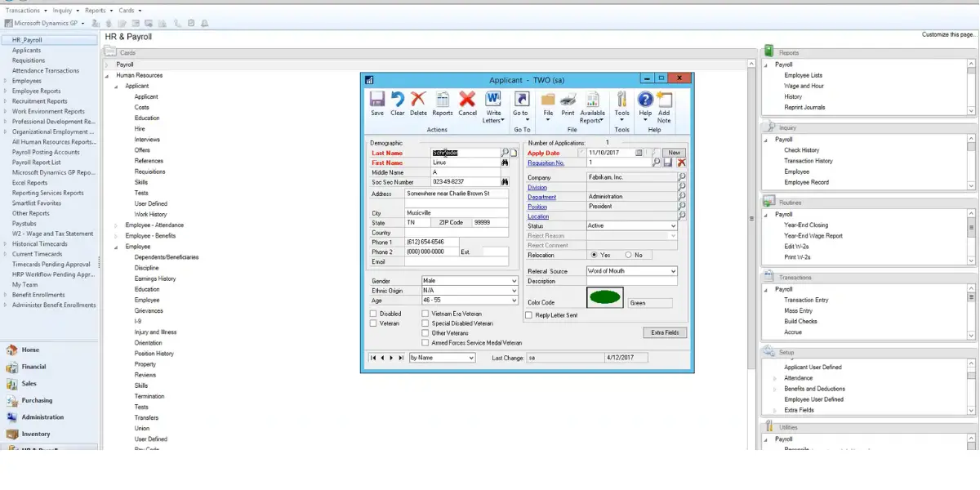Look up Position with the magnifier icon
Viewport: 980px width, 490px height.
click(682, 206)
